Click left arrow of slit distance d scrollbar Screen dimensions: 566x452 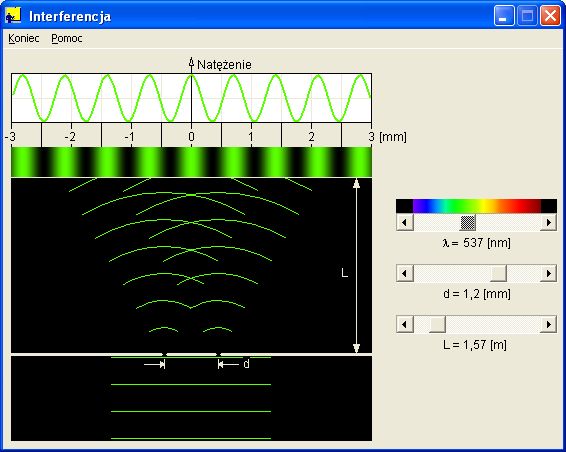pos(405,273)
